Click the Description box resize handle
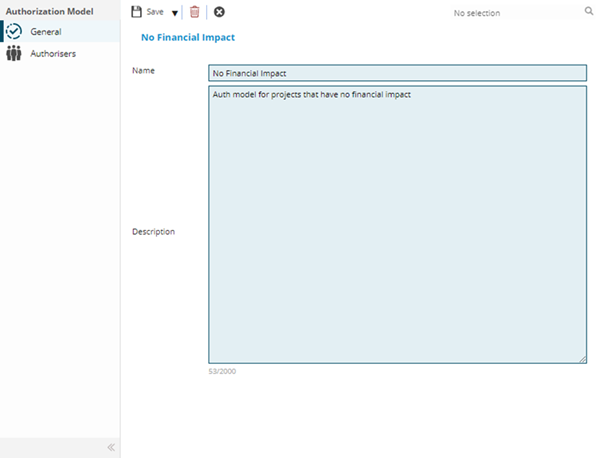The width and height of the screenshot is (600, 458). (x=582, y=359)
